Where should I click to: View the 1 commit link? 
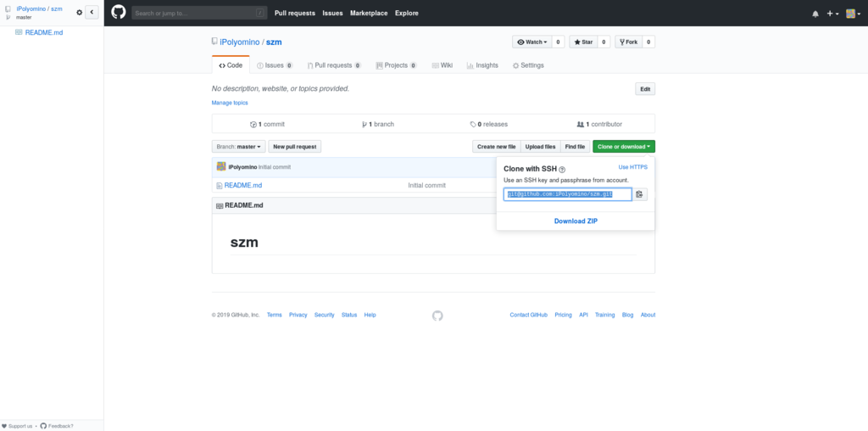tap(267, 125)
